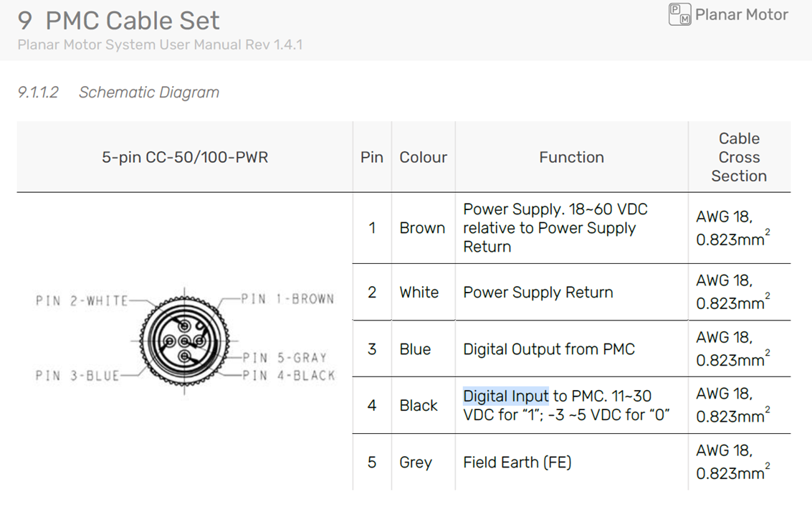Click the "Brown" colour cell

[x=422, y=228]
